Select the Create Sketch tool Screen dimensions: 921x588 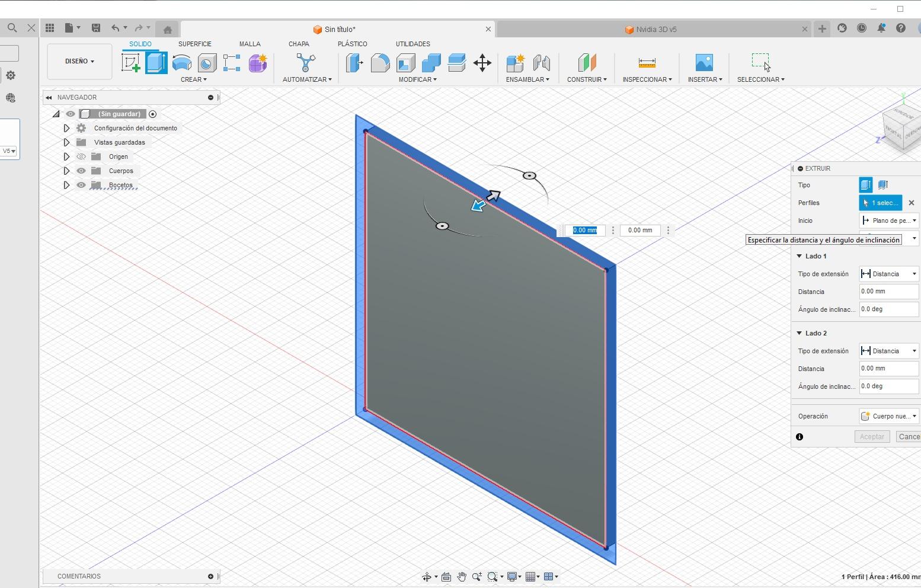click(x=131, y=63)
